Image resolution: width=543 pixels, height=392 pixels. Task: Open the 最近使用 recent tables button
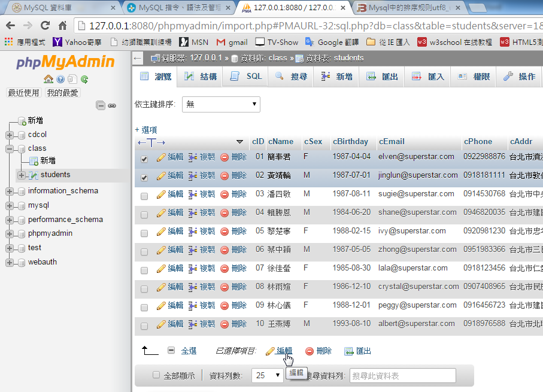click(23, 93)
